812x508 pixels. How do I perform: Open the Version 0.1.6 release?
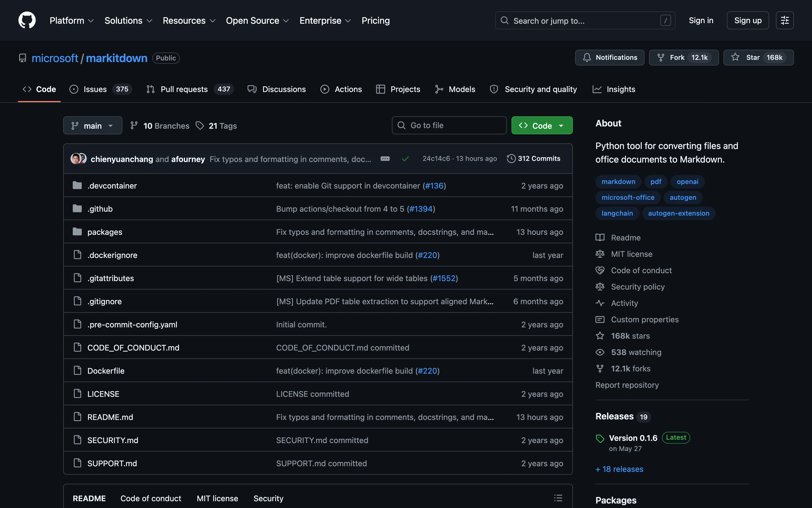(633, 438)
